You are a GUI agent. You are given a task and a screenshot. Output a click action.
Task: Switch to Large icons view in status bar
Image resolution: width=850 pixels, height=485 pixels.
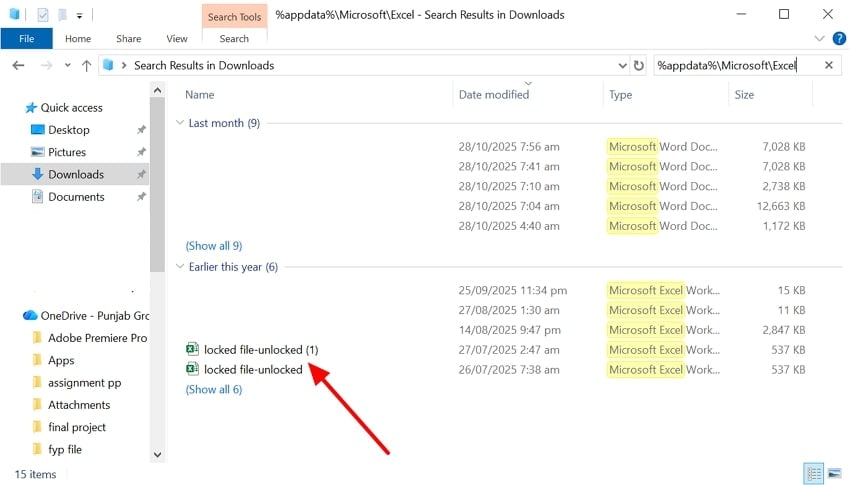tap(834, 474)
